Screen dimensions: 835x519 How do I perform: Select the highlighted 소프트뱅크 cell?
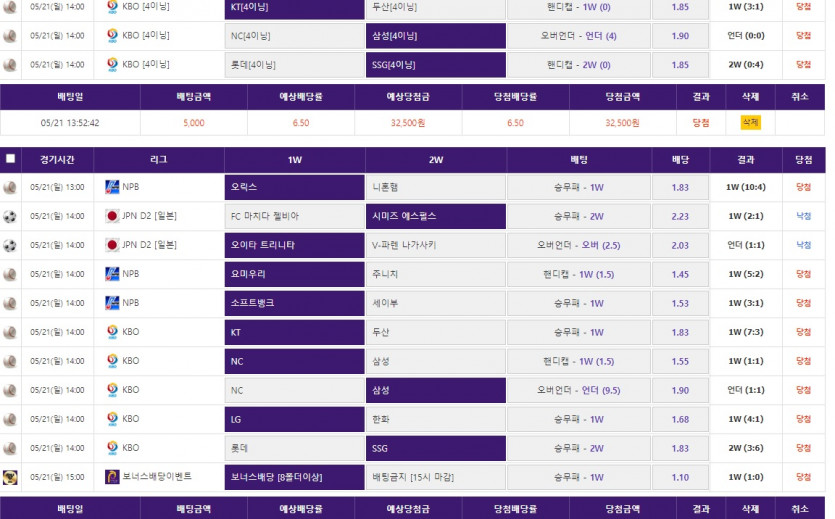coord(294,303)
